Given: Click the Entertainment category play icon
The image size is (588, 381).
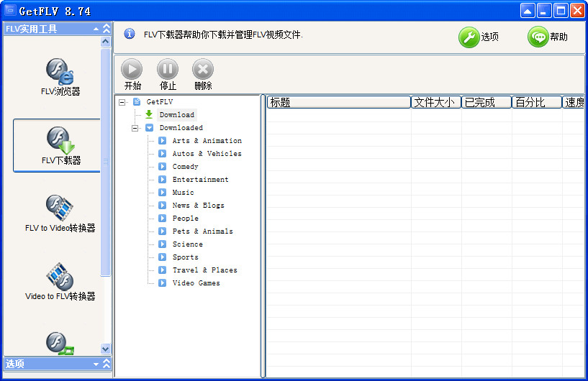Looking at the screenshot, I should point(163,180).
